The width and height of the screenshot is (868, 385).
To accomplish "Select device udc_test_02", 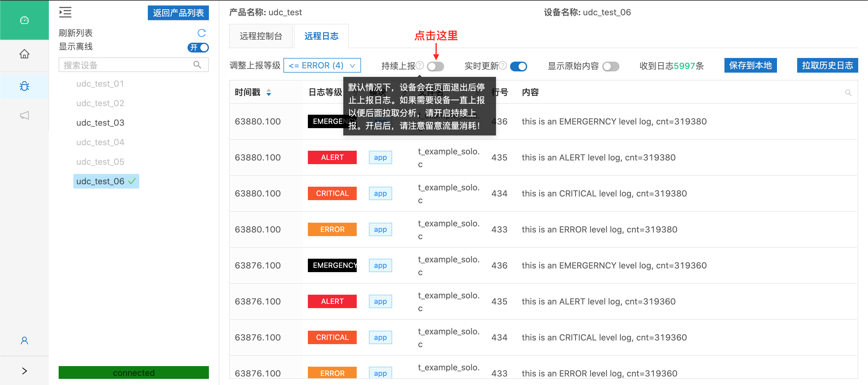I will click(x=100, y=103).
